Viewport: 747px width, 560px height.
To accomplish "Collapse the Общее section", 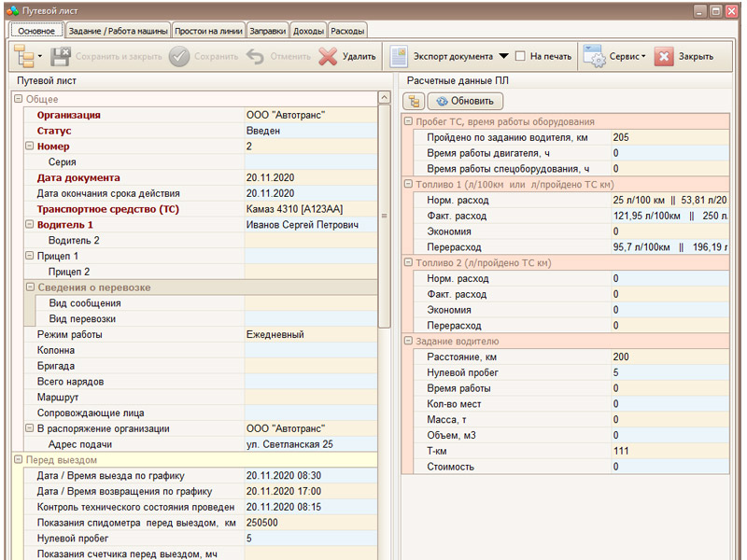I will (x=18, y=99).
